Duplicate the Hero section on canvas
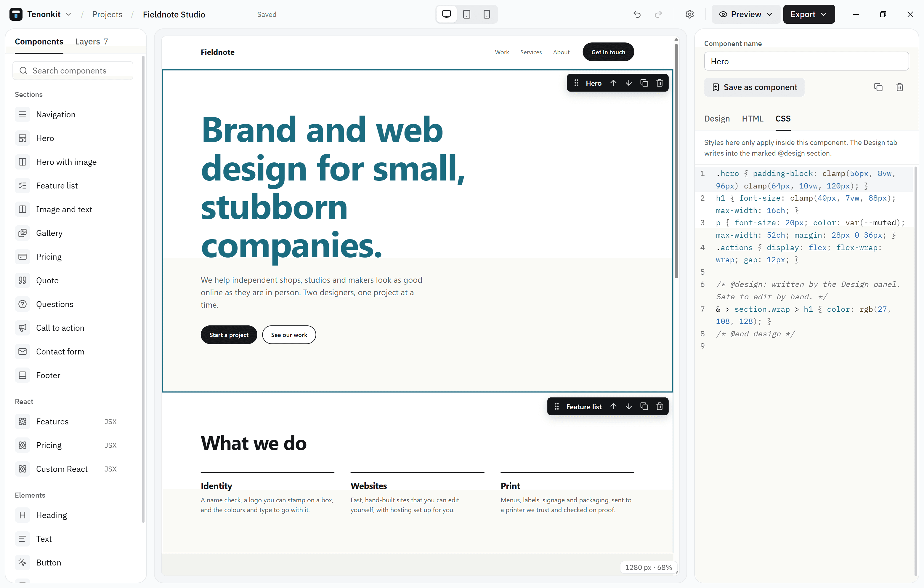This screenshot has width=924, height=588. (x=644, y=83)
